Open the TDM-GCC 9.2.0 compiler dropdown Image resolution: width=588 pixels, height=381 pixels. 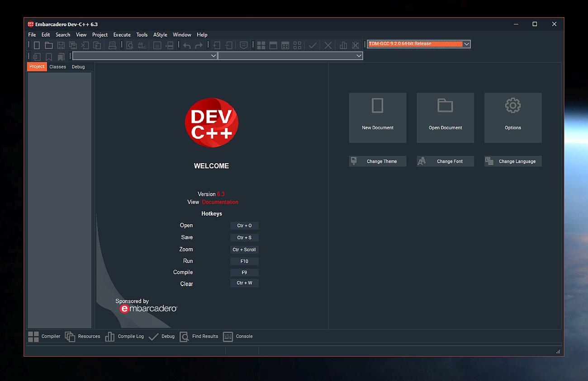pos(466,44)
